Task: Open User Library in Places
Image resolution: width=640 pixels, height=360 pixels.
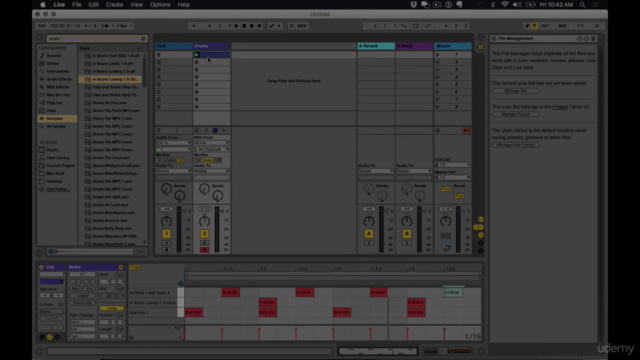Action: click(58, 158)
